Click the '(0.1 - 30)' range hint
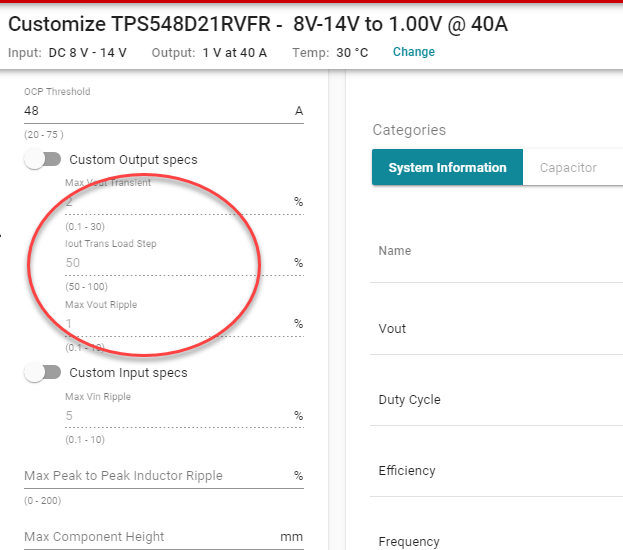This screenshot has width=623, height=550. (x=85, y=227)
